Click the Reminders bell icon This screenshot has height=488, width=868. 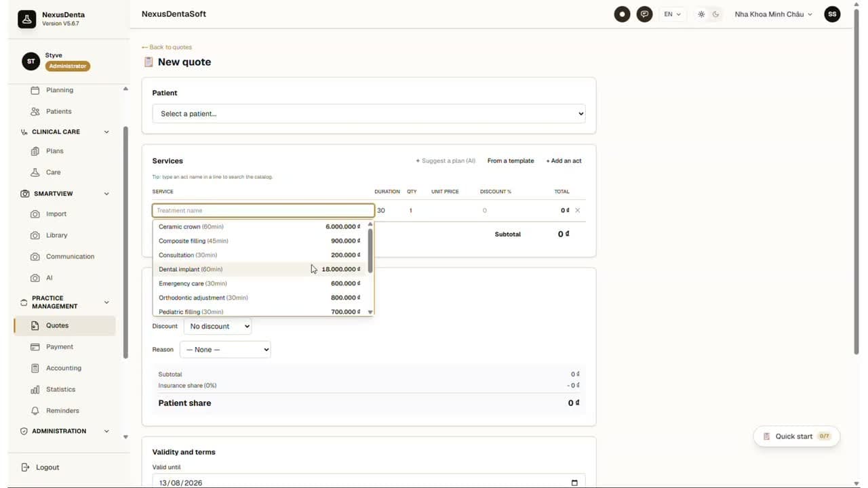[35, 411]
